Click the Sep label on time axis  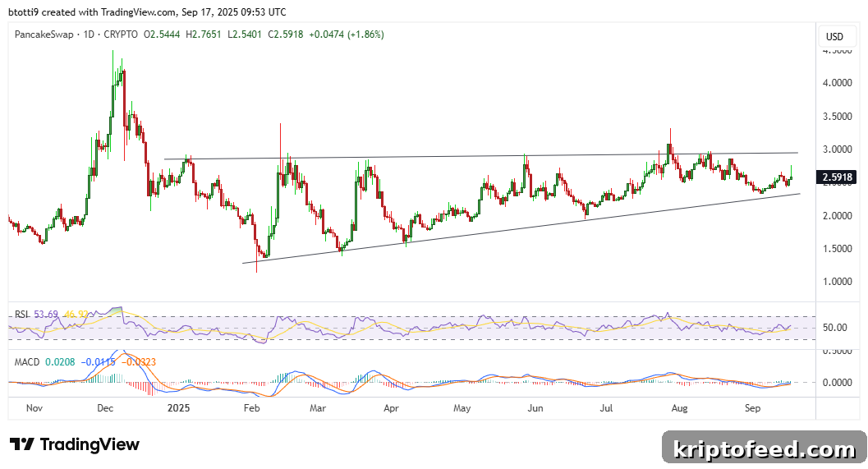coord(753,408)
